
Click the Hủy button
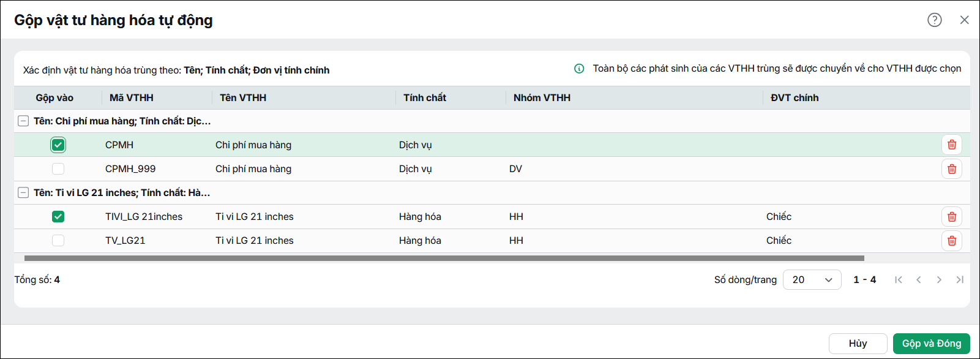coord(858,343)
